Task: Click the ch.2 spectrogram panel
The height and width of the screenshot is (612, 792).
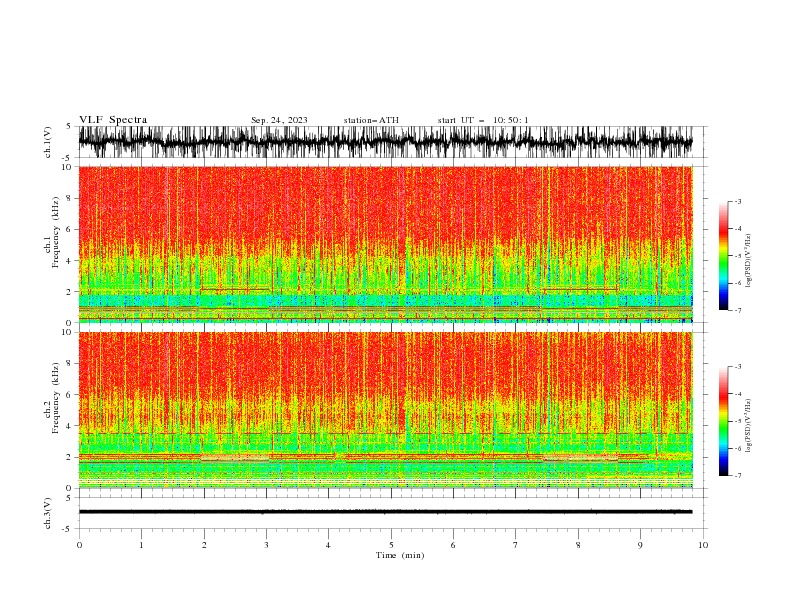Action: coord(385,410)
